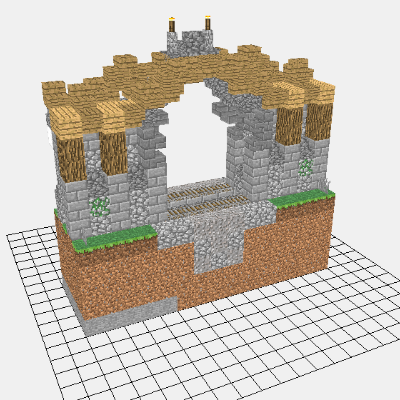Select the right torch on the roof
Viewport: 400px width, 400px height.
pyautogui.click(x=208, y=23)
